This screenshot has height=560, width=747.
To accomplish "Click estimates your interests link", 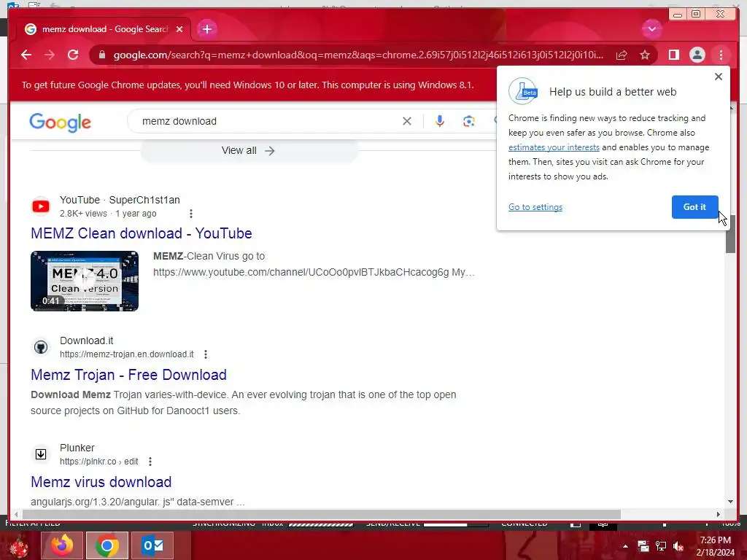I will (x=554, y=147).
